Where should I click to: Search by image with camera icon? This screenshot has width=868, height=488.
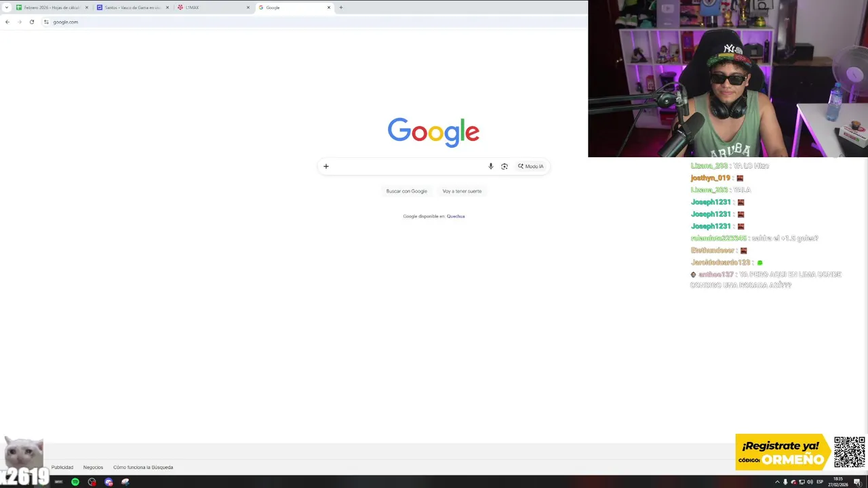point(505,166)
